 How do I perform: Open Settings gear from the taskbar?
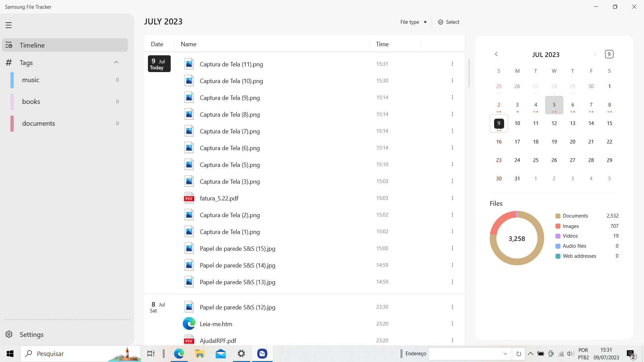tap(241, 354)
